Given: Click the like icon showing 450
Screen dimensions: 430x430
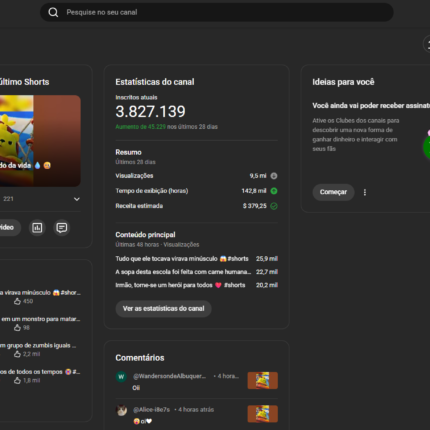Looking at the screenshot, I should pos(17,301).
